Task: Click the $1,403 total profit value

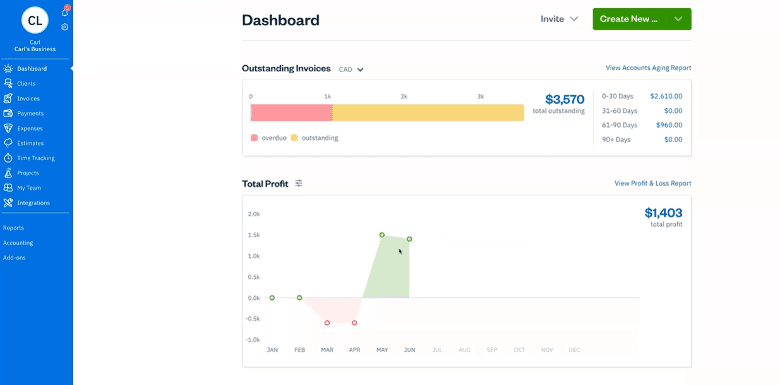Action: [x=663, y=213]
